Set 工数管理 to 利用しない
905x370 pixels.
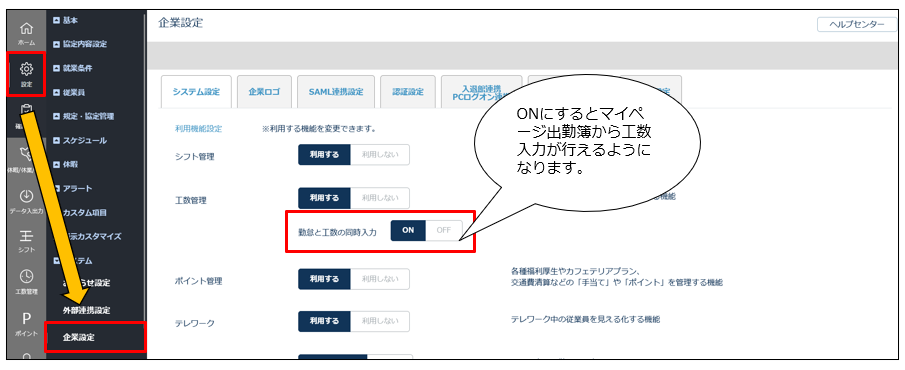point(380,198)
